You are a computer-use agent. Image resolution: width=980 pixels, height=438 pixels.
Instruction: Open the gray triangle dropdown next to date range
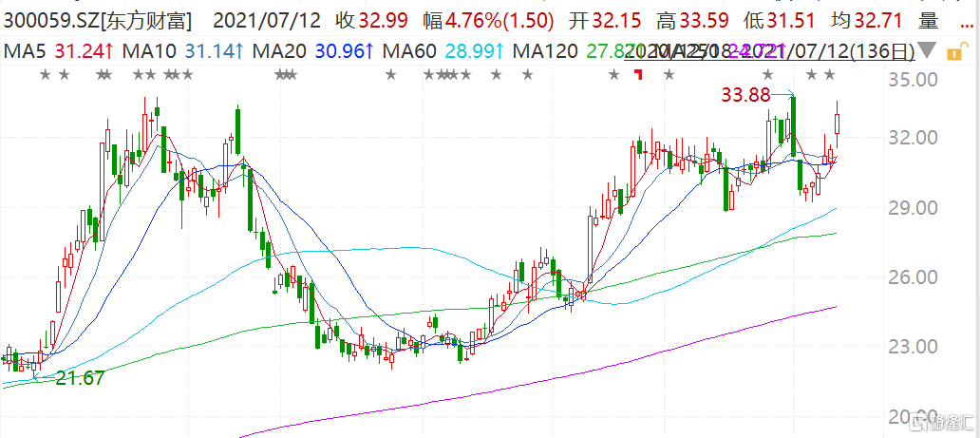[928, 50]
